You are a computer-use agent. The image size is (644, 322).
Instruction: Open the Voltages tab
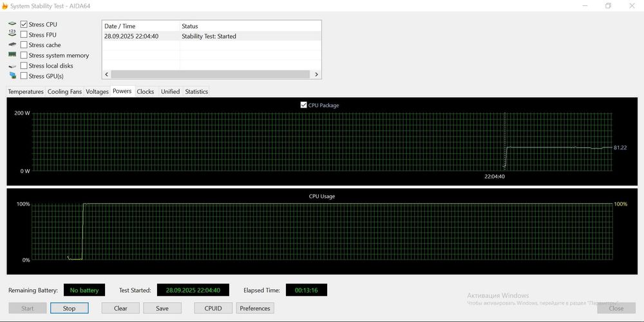[x=97, y=91]
